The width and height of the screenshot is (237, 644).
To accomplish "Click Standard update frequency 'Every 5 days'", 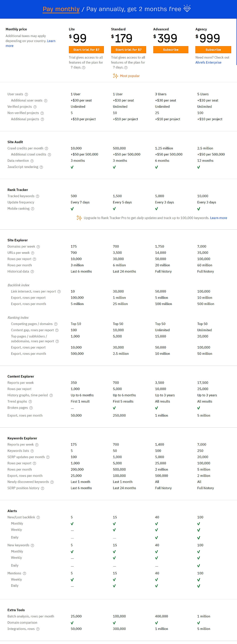I will tap(122, 203).
